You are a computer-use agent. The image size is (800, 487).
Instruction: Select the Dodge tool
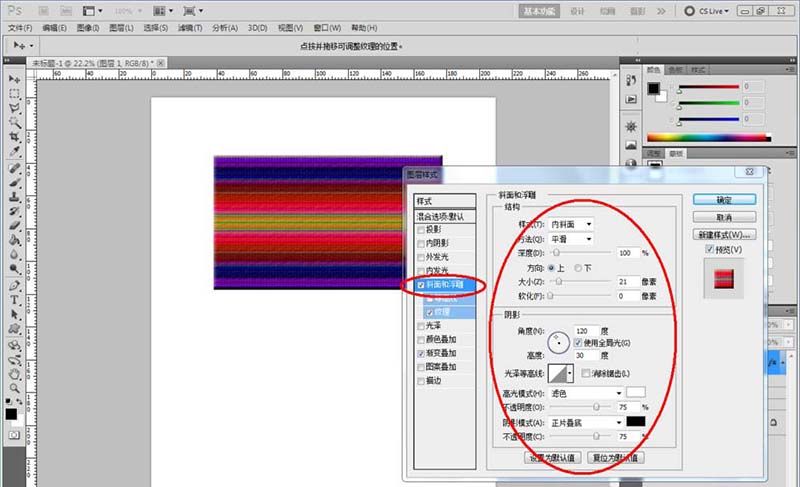[14, 268]
